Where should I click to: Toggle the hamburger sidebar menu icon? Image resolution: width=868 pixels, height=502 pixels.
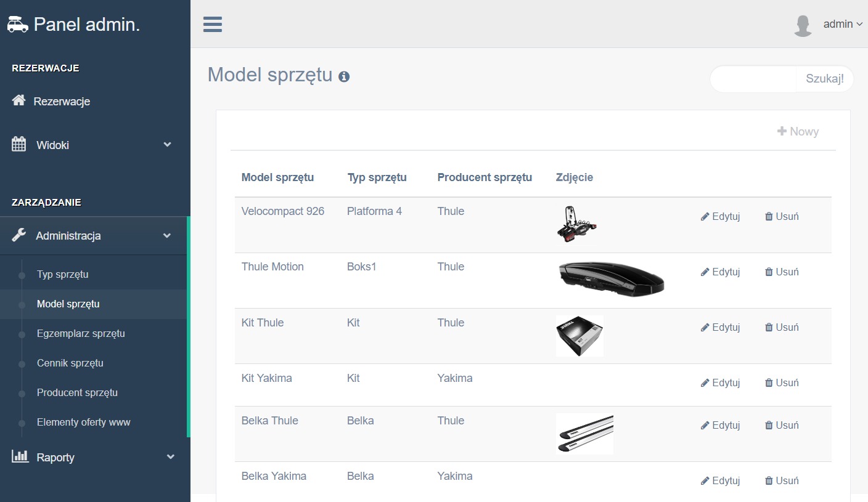click(x=213, y=24)
